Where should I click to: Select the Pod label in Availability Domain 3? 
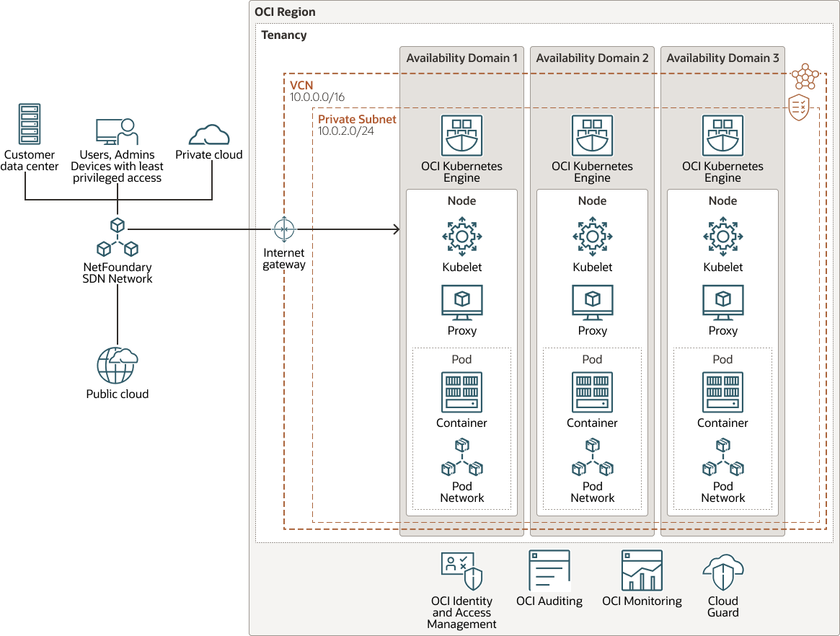pyautogui.click(x=722, y=360)
